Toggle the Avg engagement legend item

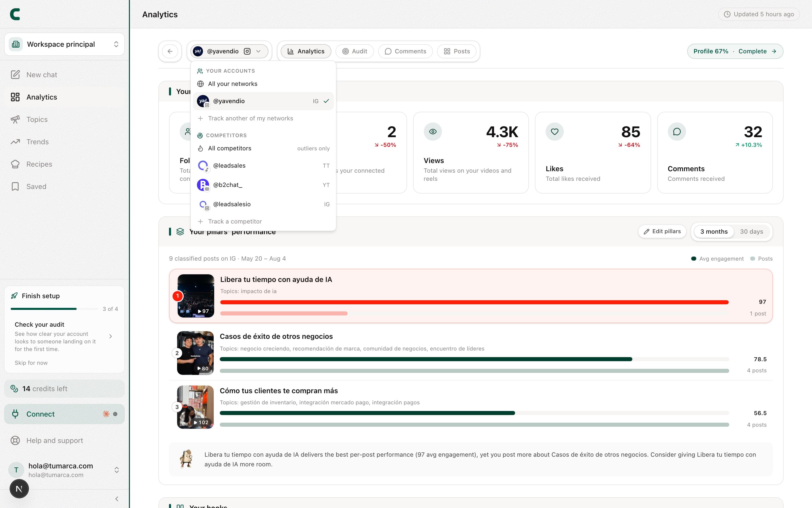pos(717,259)
